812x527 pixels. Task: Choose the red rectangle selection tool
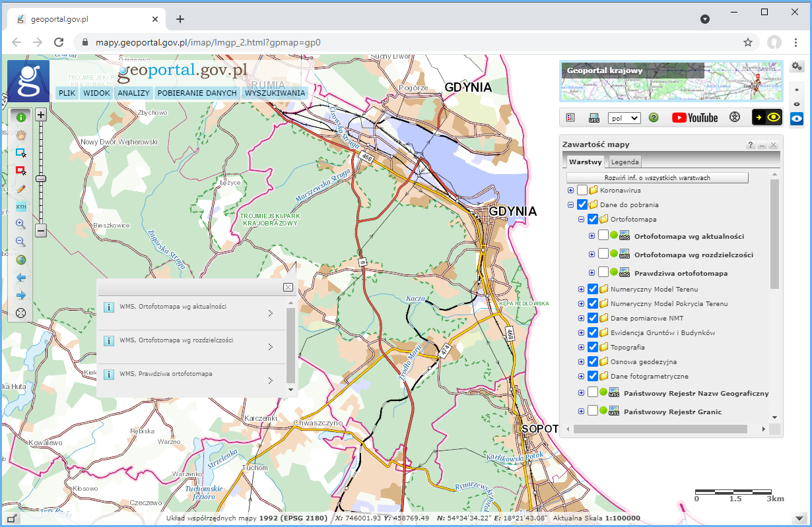[x=20, y=170]
